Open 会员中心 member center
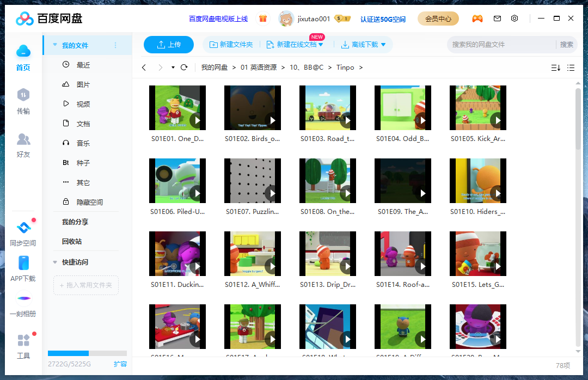This screenshot has height=380, width=588. click(x=438, y=19)
